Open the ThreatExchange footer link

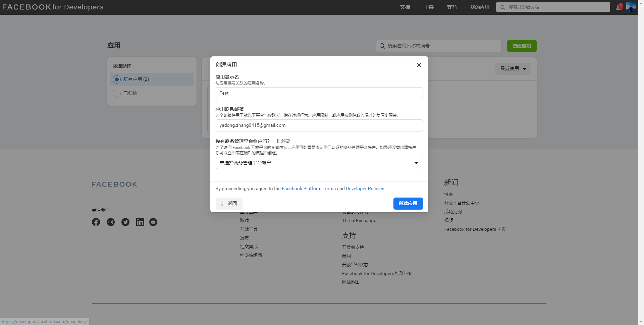click(359, 221)
